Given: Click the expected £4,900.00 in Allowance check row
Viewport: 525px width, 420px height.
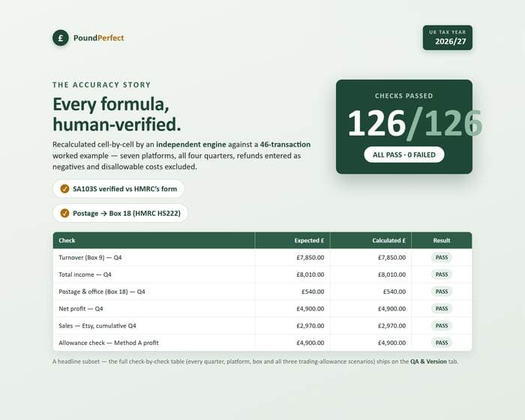Looking at the screenshot, I should (310, 343).
